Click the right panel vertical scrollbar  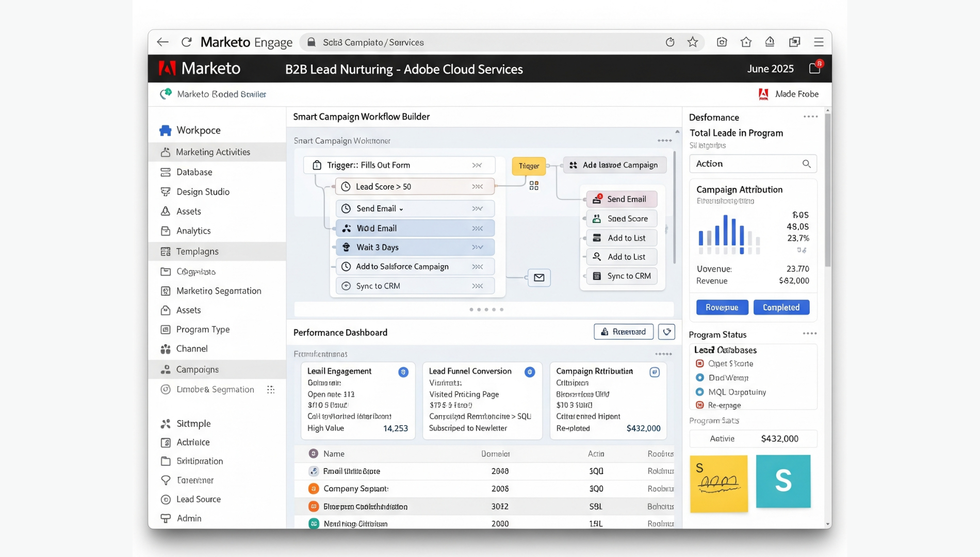[x=828, y=191]
